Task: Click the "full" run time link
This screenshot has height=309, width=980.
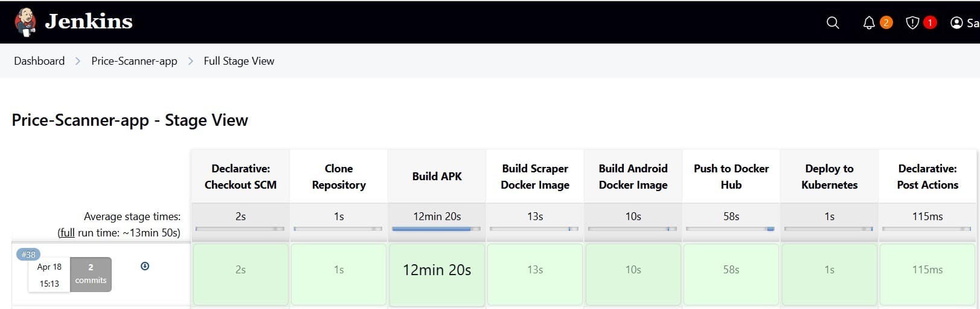Action: coord(66,233)
